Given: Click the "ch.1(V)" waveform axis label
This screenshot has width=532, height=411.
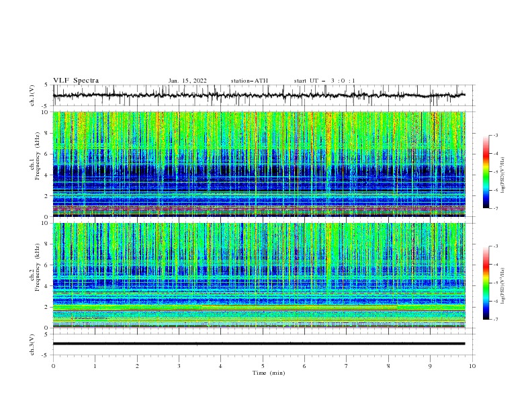Looking at the screenshot, I should tap(32, 95).
